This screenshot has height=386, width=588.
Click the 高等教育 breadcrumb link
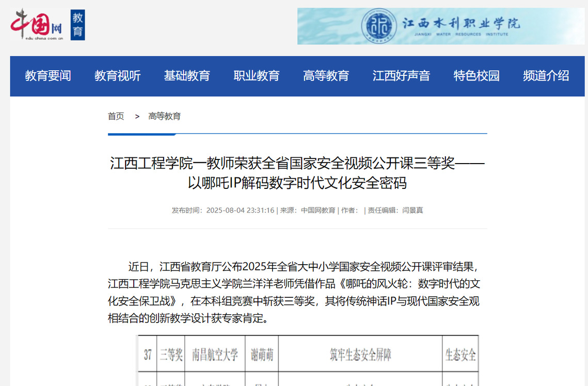point(165,116)
